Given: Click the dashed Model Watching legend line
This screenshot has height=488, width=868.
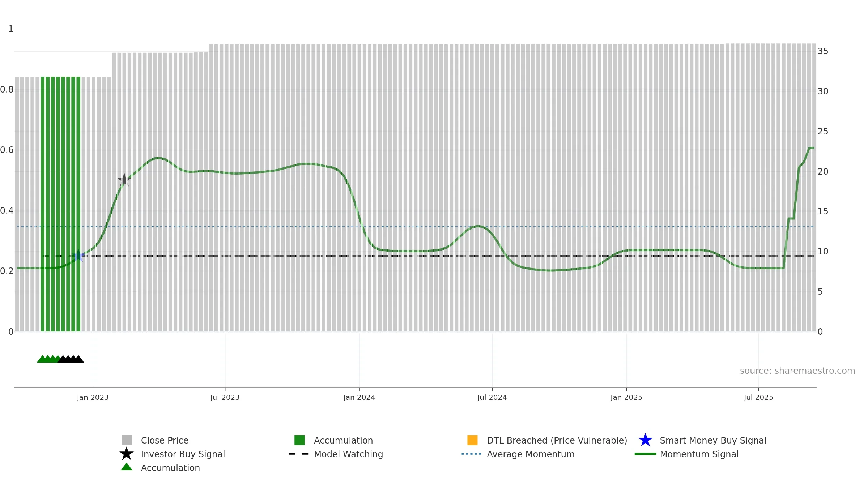Looking at the screenshot, I should point(299,454).
